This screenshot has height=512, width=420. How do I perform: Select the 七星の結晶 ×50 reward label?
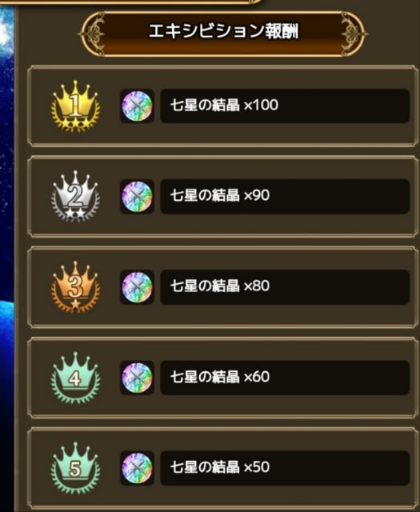click(x=285, y=468)
